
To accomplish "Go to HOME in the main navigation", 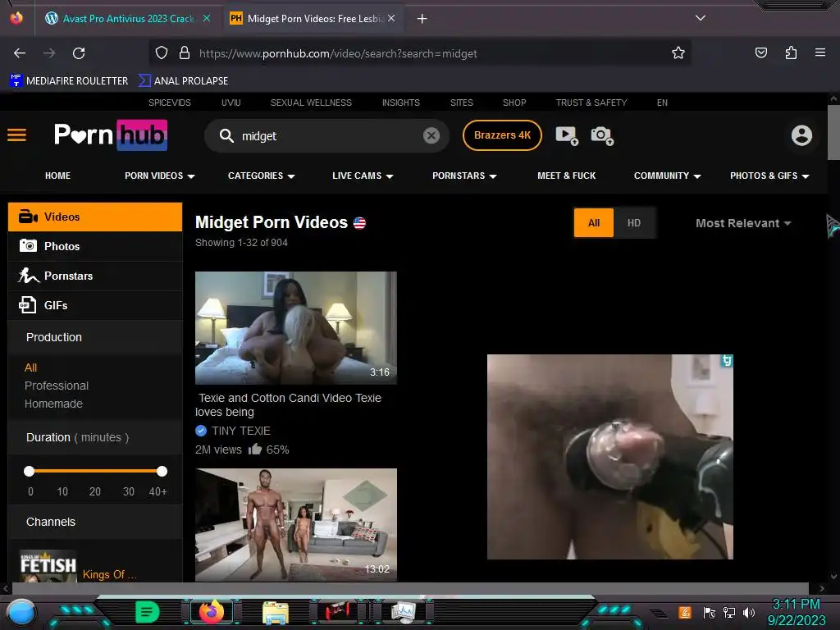I will [x=58, y=176].
